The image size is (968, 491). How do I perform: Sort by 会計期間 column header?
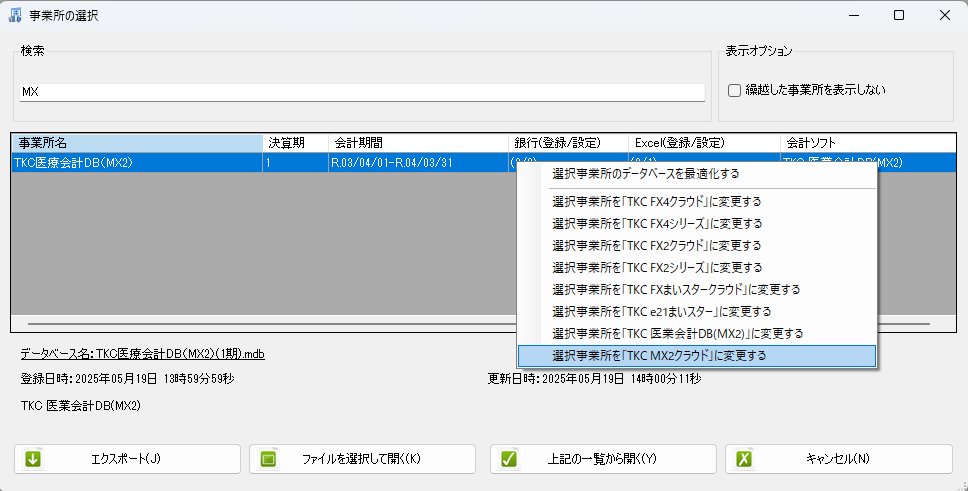point(418,143)
